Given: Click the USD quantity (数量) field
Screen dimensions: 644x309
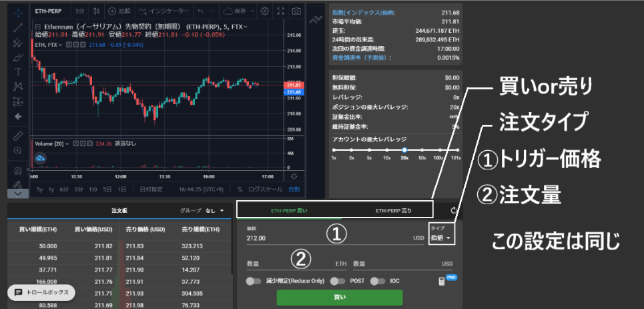Looking at the screenshot, I should point(403,264).
